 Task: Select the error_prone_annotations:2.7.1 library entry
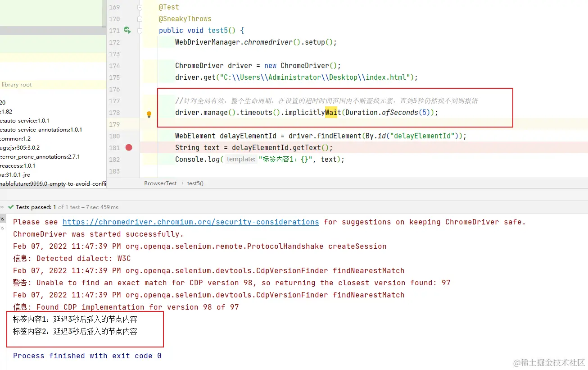tap(40, 157)
